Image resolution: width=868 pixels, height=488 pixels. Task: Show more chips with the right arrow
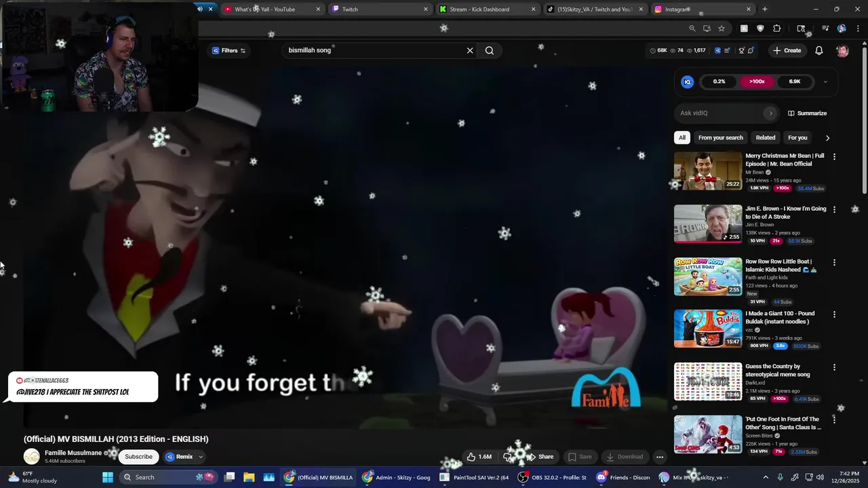(827, 138)
